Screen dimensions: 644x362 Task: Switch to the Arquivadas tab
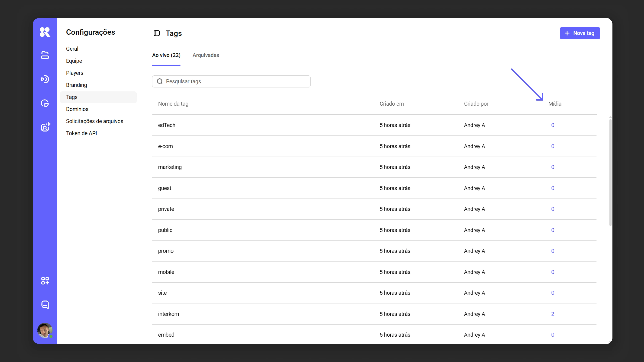(206, 55)
